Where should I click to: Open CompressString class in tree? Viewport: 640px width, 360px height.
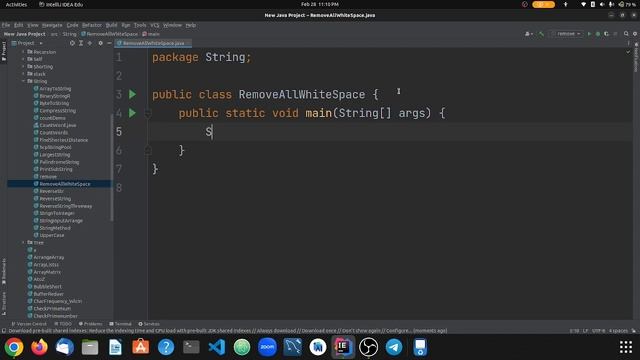tap(55, 111)
